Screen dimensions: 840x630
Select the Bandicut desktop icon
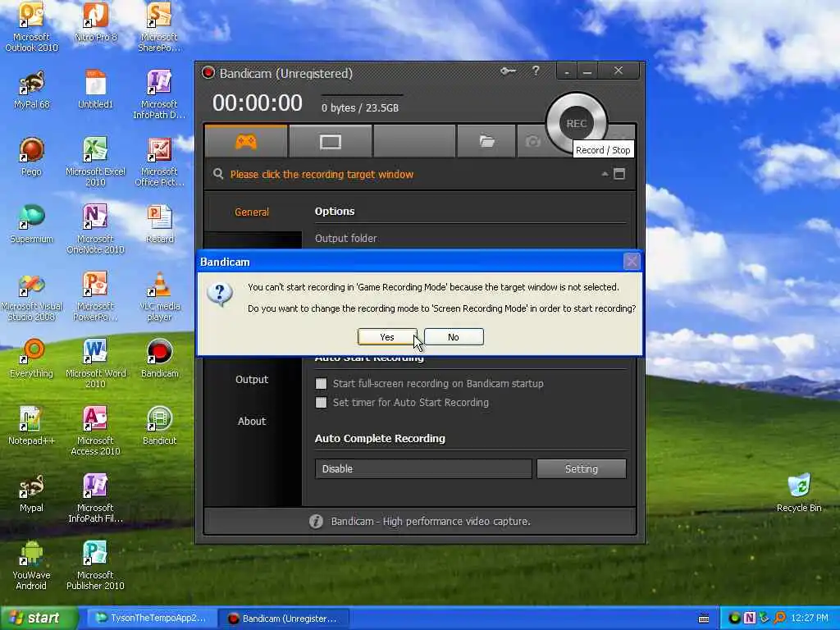160,426
